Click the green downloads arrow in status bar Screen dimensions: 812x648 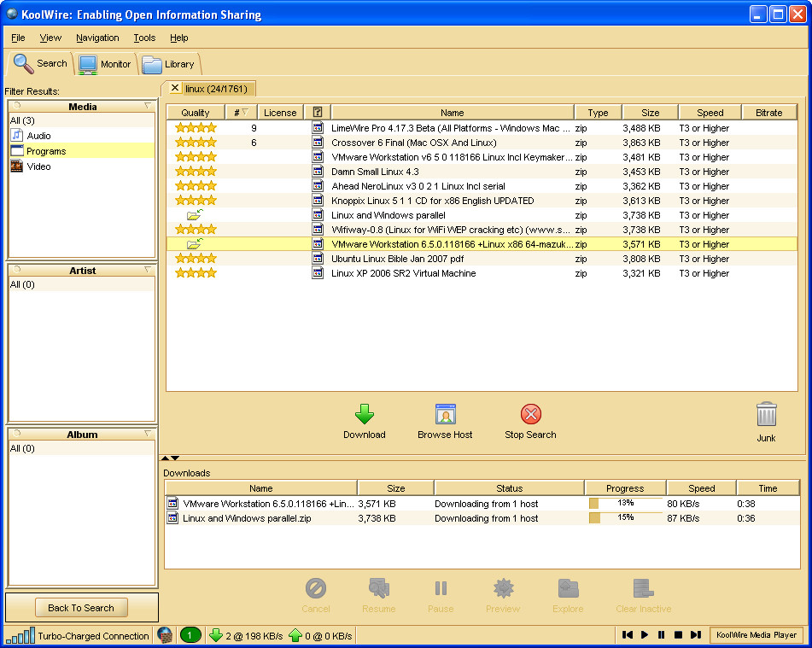tap(215, 635)
